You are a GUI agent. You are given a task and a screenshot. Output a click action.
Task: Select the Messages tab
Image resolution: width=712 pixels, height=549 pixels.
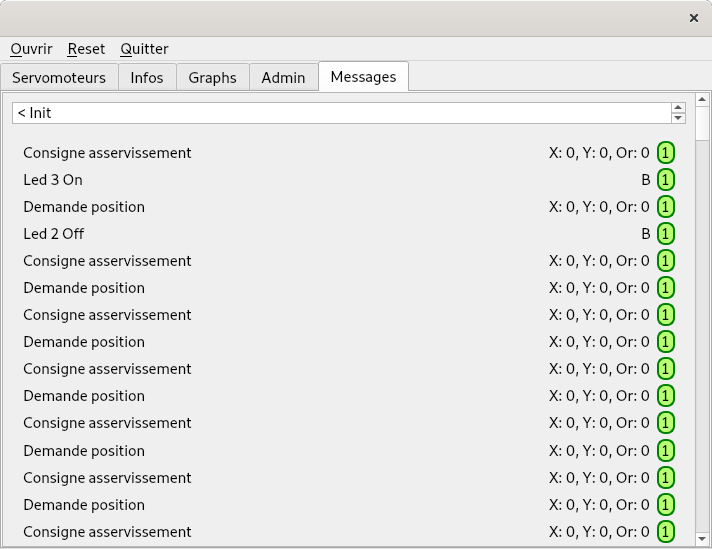(x=363, y=77)
